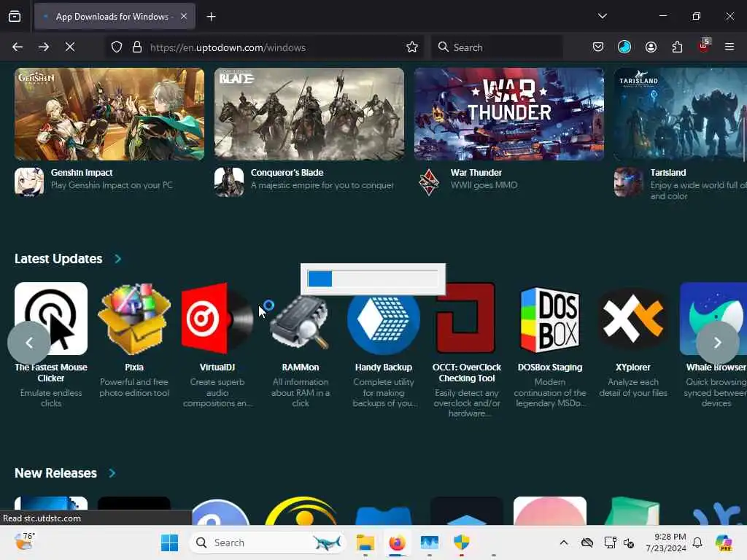The image size is (747, 560).
Task: Click Latest Updates heading link
Action: 58,259
